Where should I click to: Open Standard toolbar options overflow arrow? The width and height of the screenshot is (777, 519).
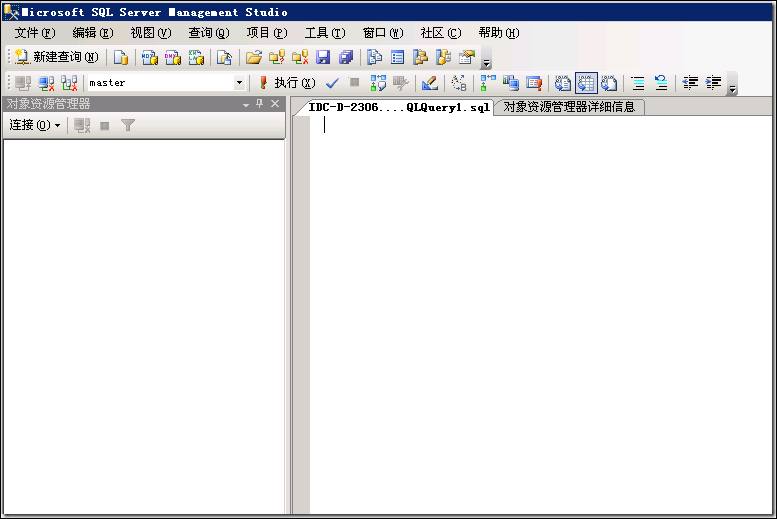pos(486,58)
